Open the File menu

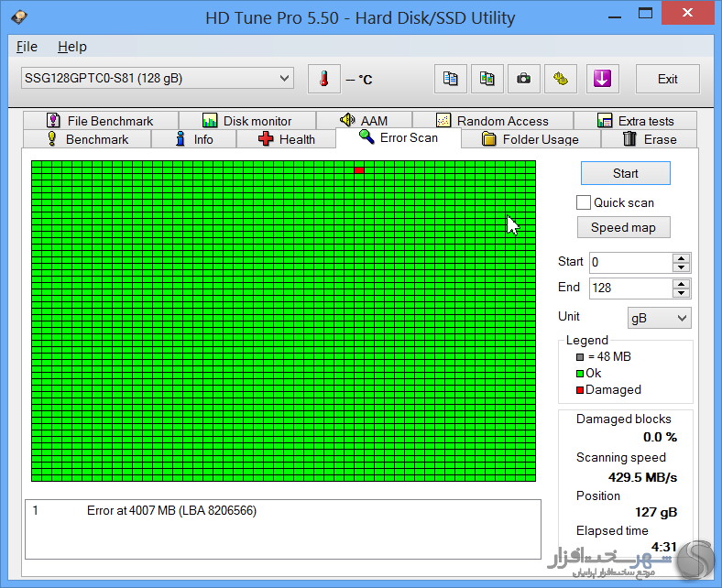(27, 47)
